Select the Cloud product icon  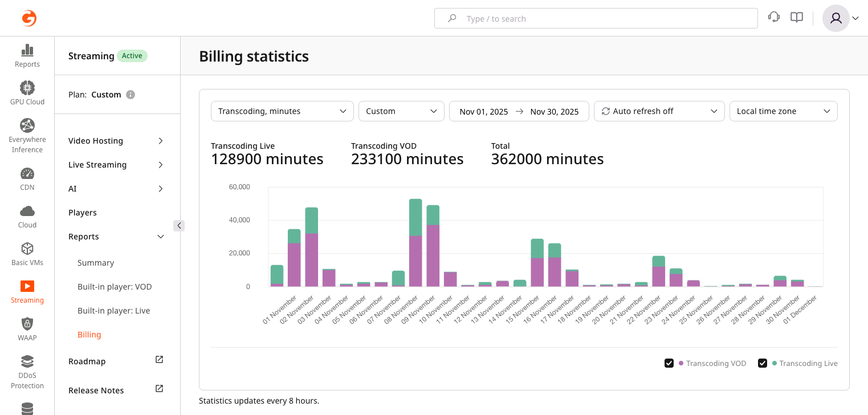point(27,211)
